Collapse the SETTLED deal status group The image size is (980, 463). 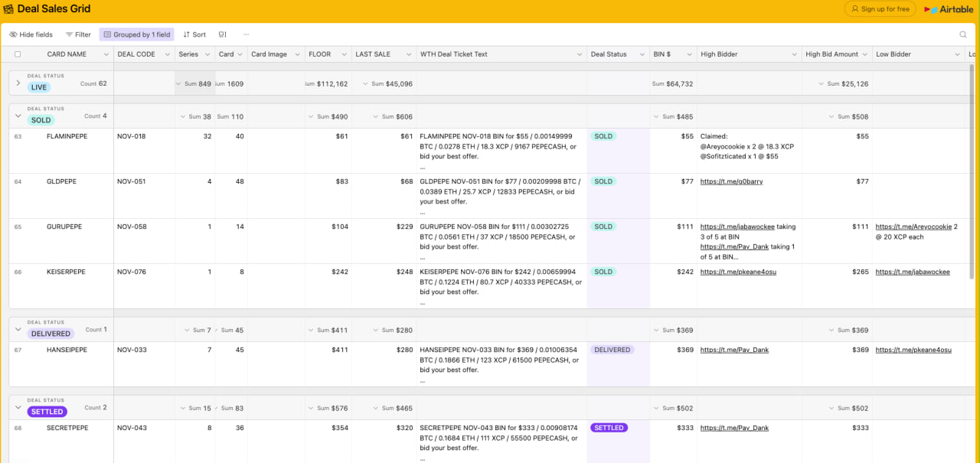tap(18, 407)
